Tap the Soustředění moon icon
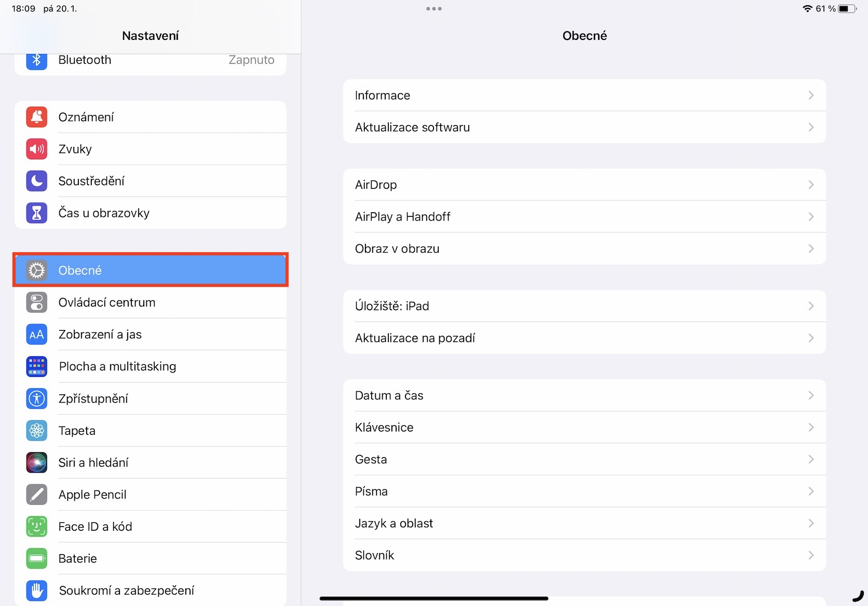This screenshot has width=868, height=606. pyautogui.click(x=37, y=181)
